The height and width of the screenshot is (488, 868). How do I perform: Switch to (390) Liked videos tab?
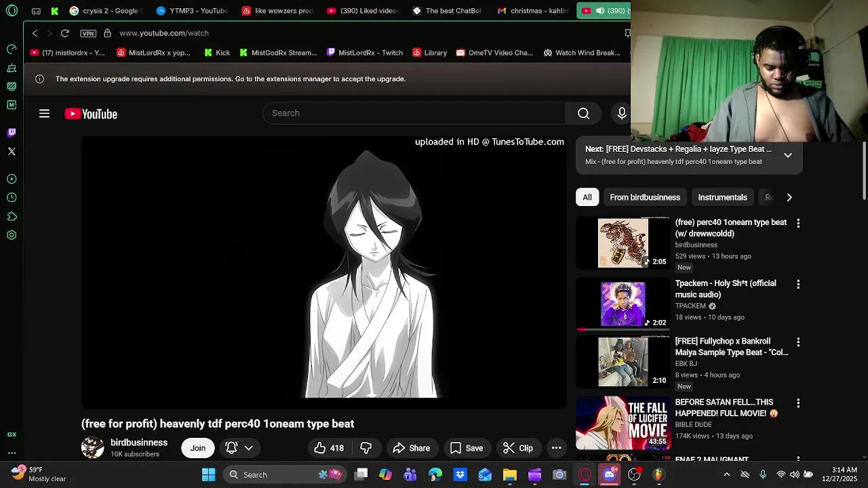[363, 11]
